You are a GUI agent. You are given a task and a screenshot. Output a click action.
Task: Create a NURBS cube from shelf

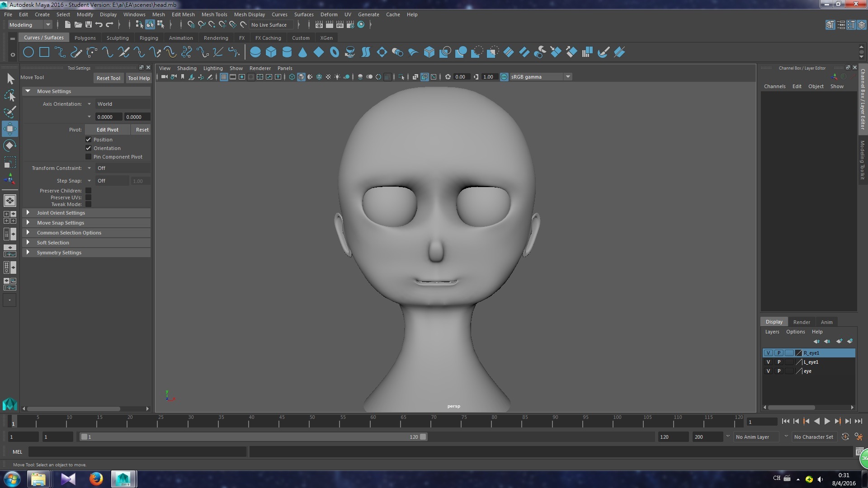tap(271, 52)
